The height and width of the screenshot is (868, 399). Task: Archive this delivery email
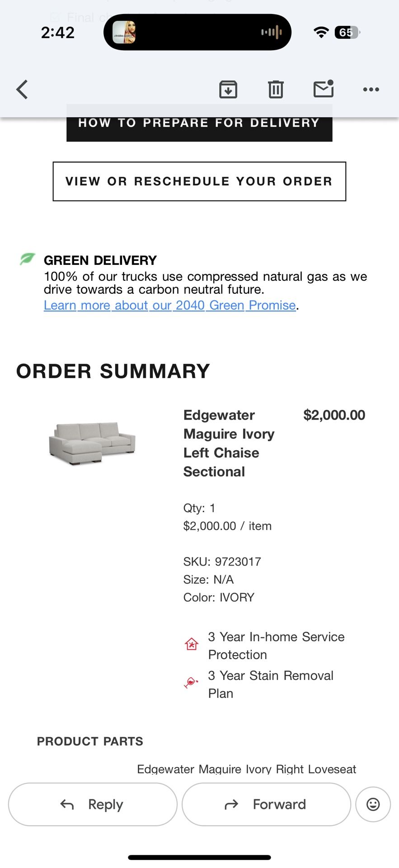pyautogui.click(x=228, y=89)
